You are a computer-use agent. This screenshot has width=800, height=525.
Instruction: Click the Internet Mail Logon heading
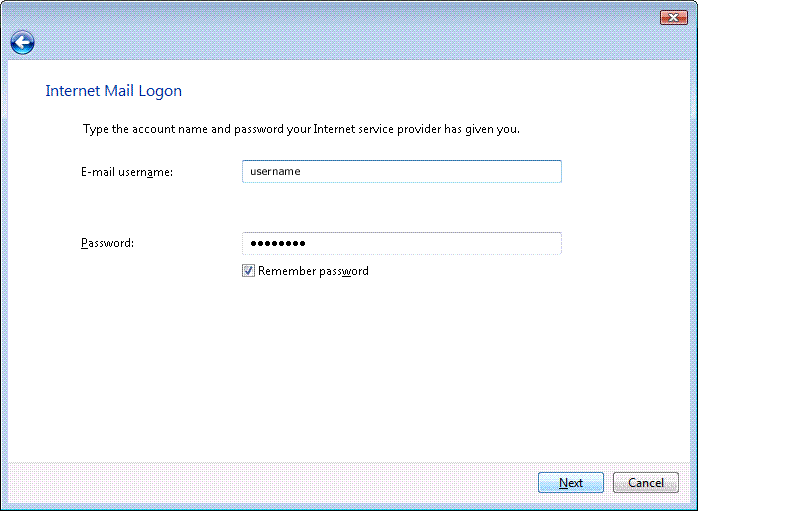[114, 91]
